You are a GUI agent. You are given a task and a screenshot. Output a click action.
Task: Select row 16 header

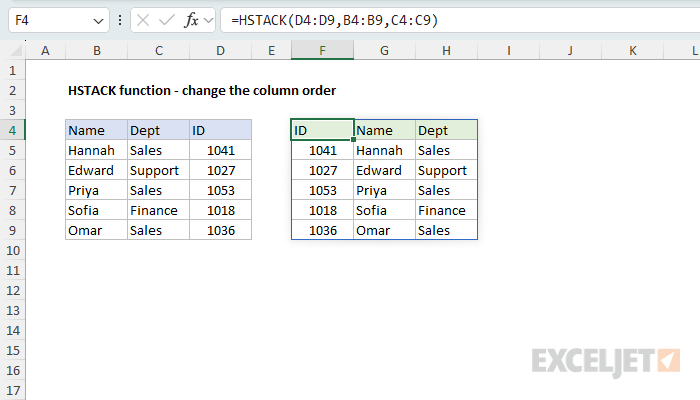coord(12,371)
